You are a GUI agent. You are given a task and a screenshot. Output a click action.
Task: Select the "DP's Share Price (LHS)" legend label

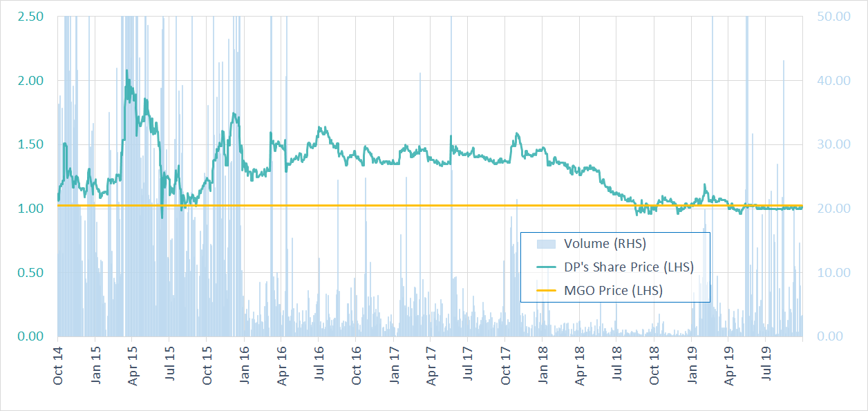pyautogui.click(x=628, y=267)
